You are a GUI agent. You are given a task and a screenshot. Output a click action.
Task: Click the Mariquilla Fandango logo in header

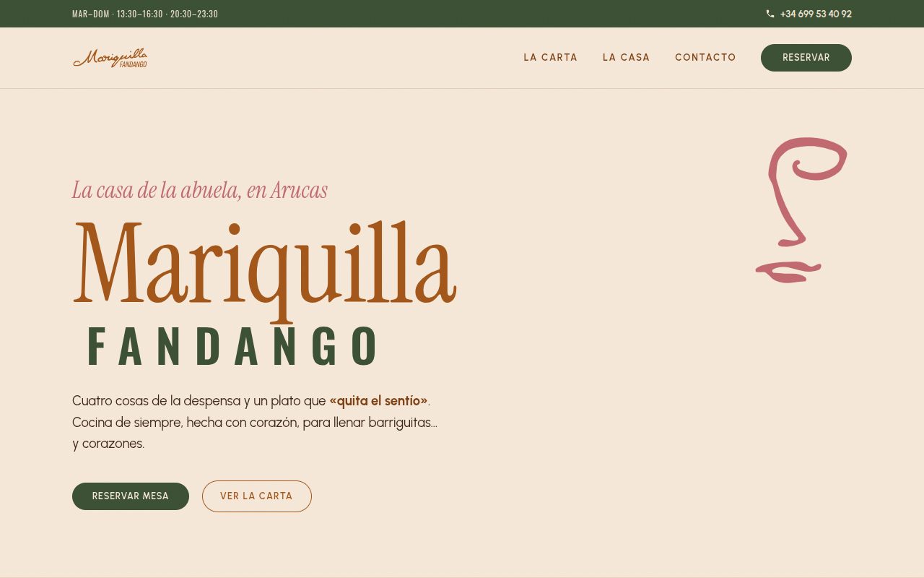coord(110,58)
